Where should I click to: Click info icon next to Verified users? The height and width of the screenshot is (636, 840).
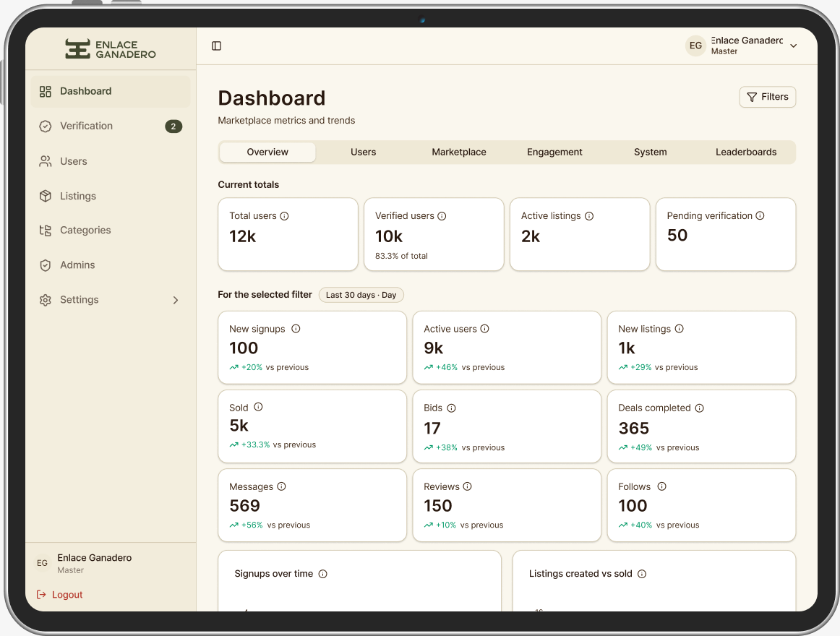(442, 216)
